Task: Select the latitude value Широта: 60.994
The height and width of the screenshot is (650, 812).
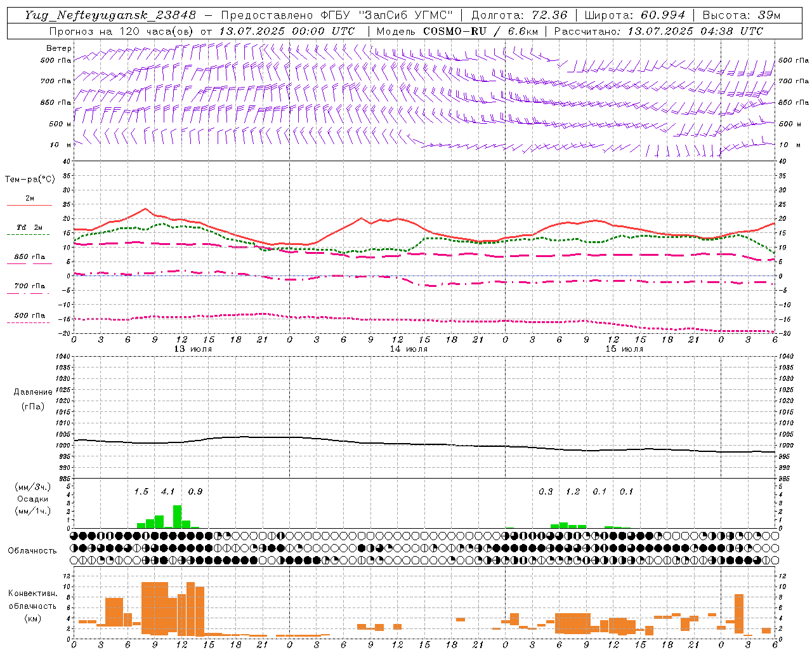Action: point(634,15)
